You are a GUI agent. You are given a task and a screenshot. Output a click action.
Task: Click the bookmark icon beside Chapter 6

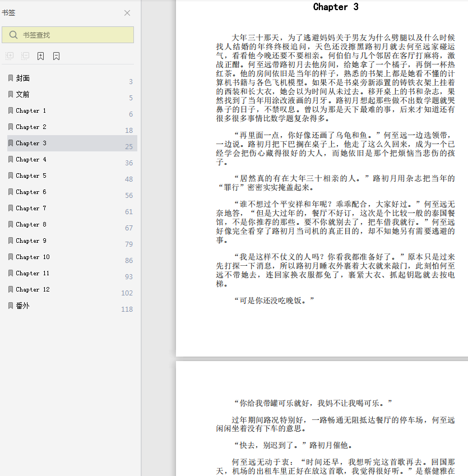(x=11, y=192)
